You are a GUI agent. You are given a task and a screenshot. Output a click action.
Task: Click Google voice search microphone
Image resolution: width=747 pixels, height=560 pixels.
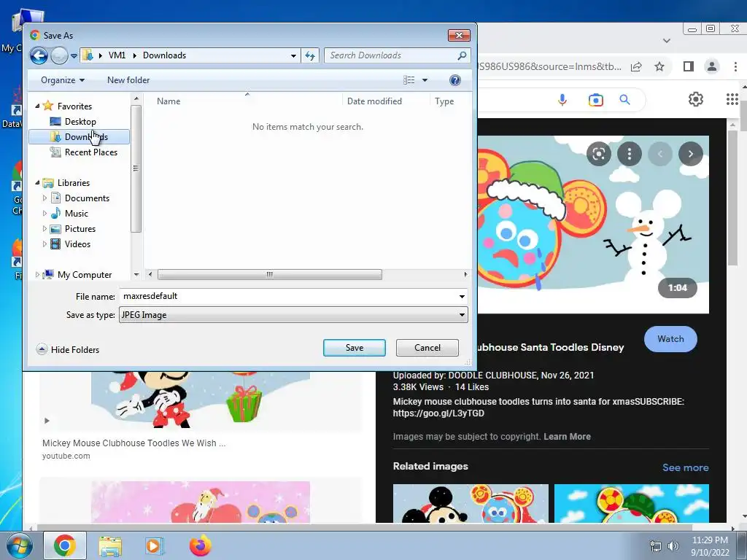pyautogui.click(x=562, y=99)
